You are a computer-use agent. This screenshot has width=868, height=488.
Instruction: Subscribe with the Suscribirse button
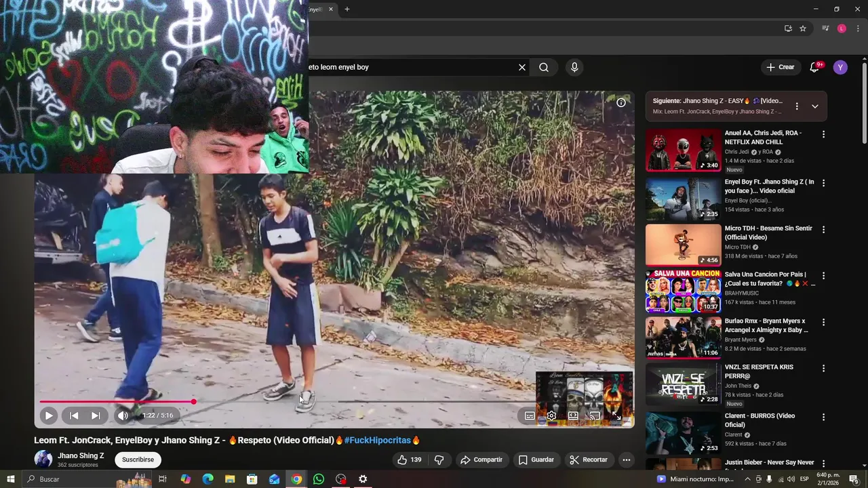pyautogui.click(x=138, y=460)
